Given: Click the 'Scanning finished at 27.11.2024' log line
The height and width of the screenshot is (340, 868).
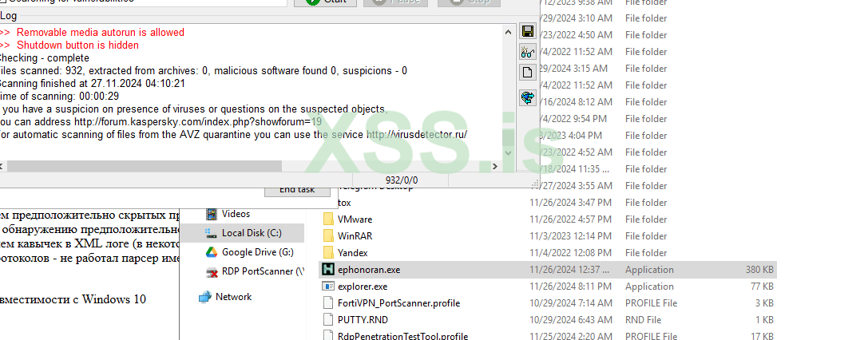Looking at the screenshot, I should [93, 84].
